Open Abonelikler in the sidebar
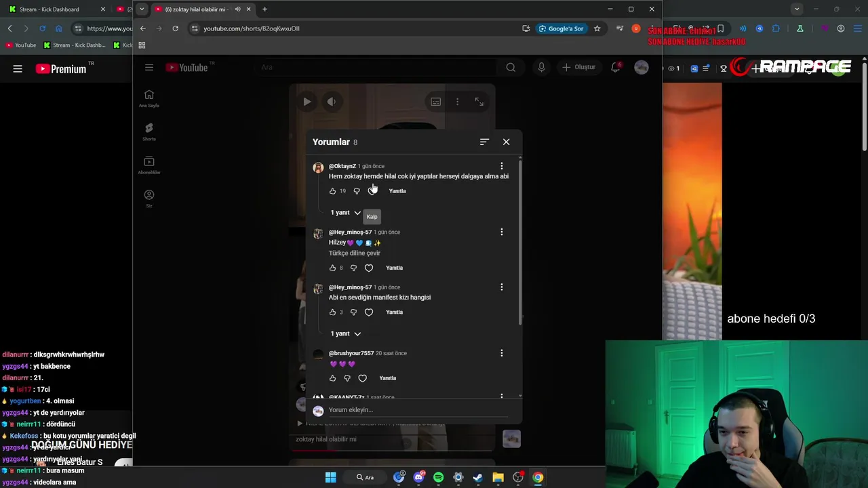The image size is (868, 488). pyautogui.click(x=149, y=165)
